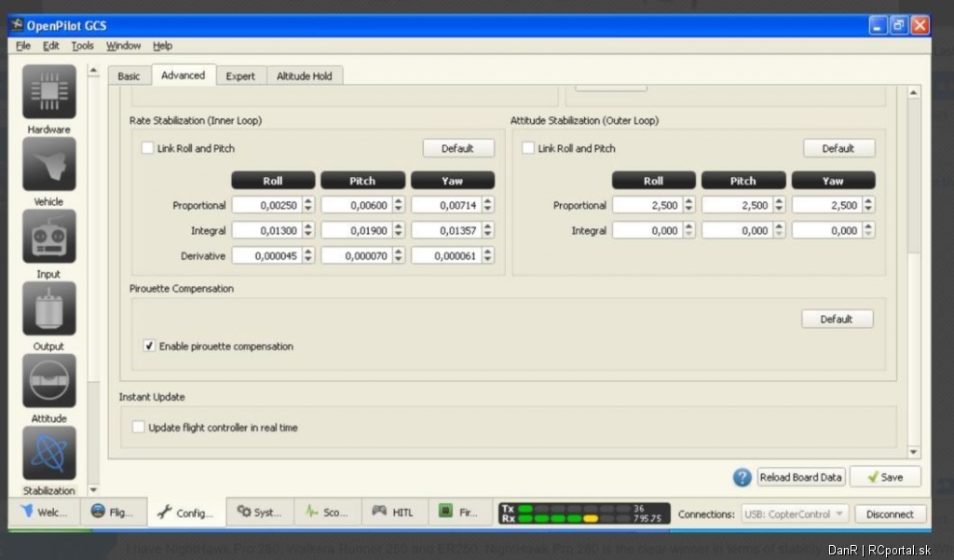954x560 pixels.
Task: Open the Edit menu
Action: point(51,46)
